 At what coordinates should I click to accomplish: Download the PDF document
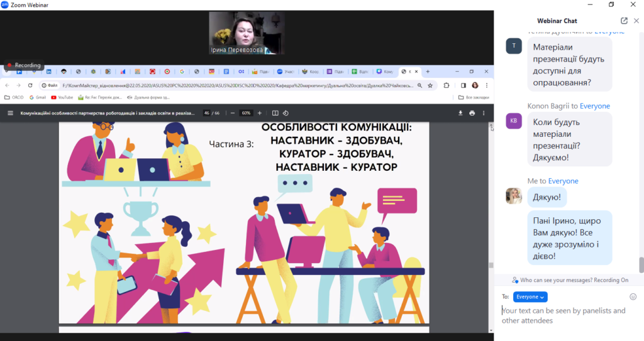(460, 113)
